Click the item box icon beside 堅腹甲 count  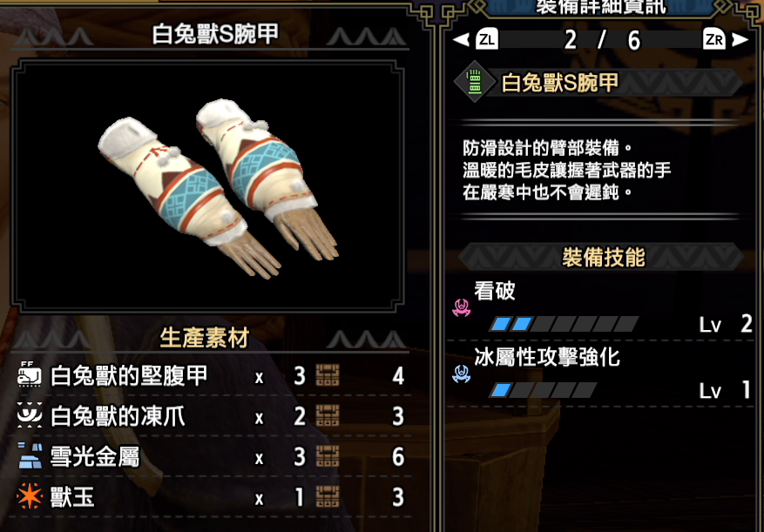tap(328, 375)
